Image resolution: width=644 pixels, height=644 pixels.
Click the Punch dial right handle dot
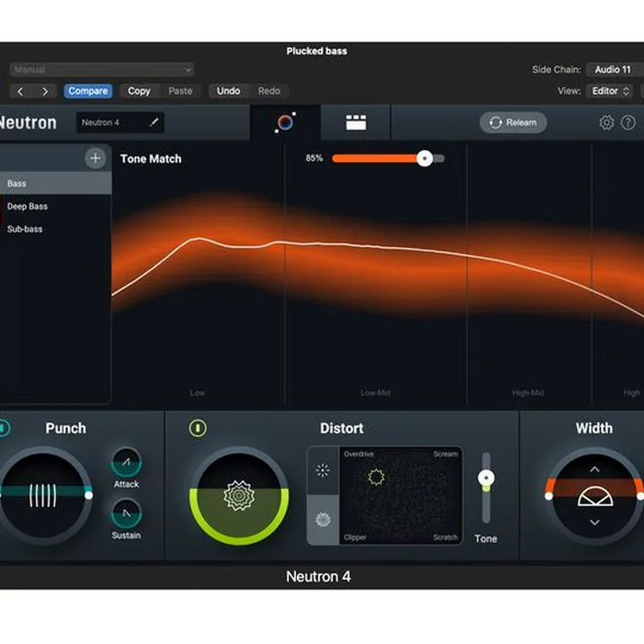89,496
